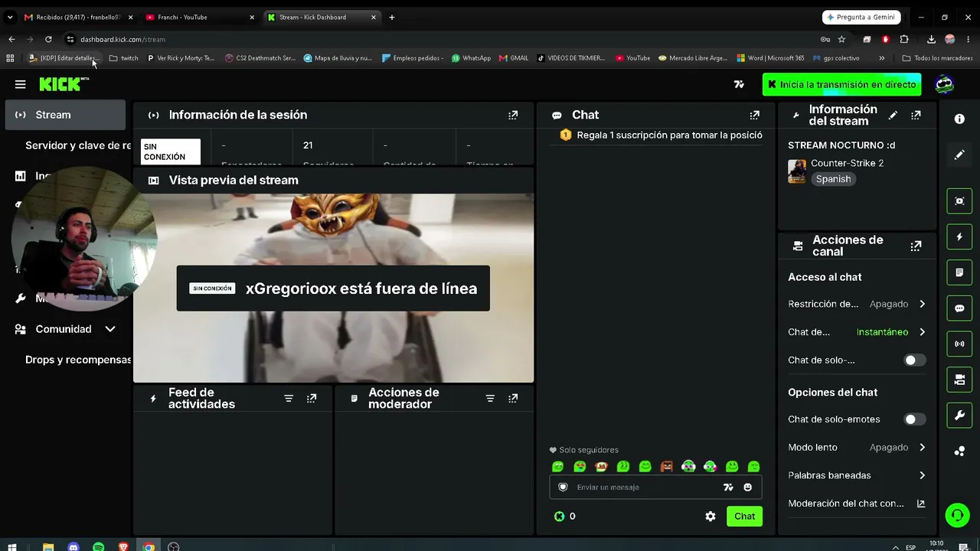
Task: Toggle stream preview widget in right sidebar
Action: coord(959,201)
